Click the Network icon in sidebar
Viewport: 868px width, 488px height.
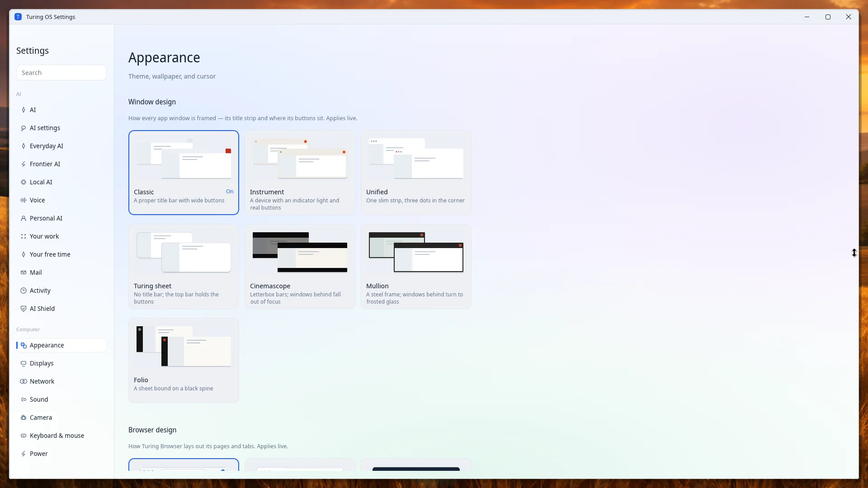(x=24, y=381)
